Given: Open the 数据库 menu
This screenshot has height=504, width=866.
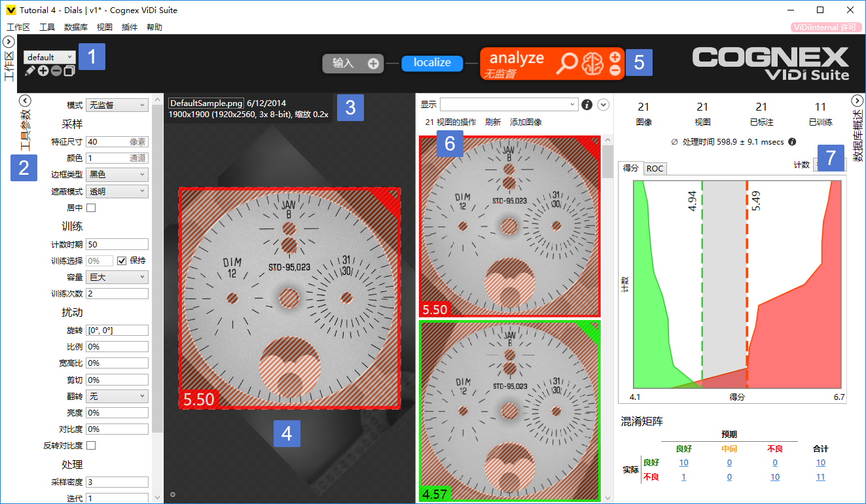Looking at the screenshot, I should pos(76,27).
